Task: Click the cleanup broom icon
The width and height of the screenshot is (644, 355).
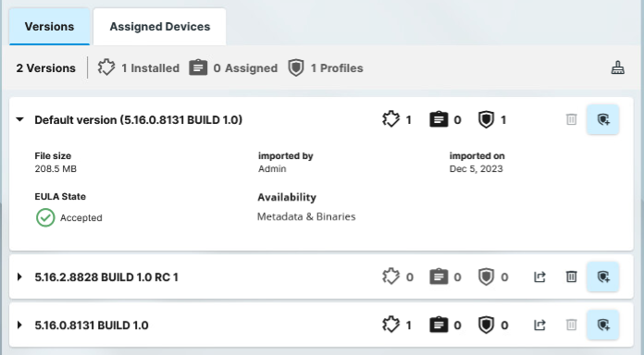Action: pyautogui.click(x=618, y=67)
